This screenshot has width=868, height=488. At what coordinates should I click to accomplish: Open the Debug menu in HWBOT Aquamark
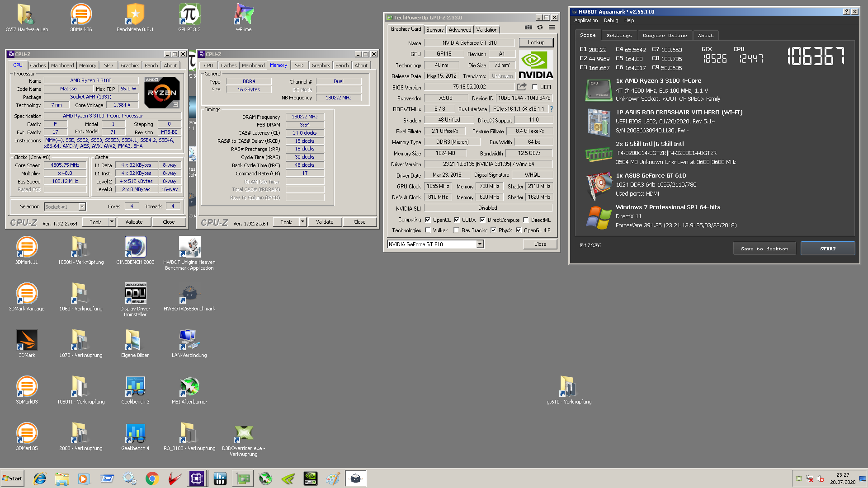[611, 20]
